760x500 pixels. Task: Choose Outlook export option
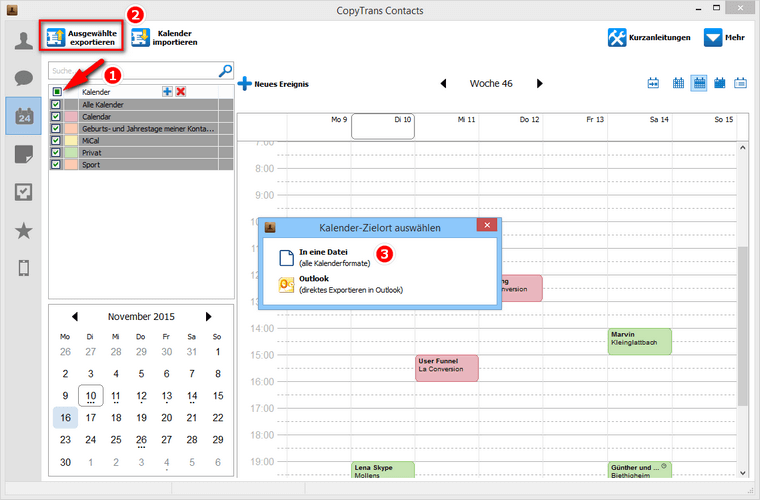(341, 284)
